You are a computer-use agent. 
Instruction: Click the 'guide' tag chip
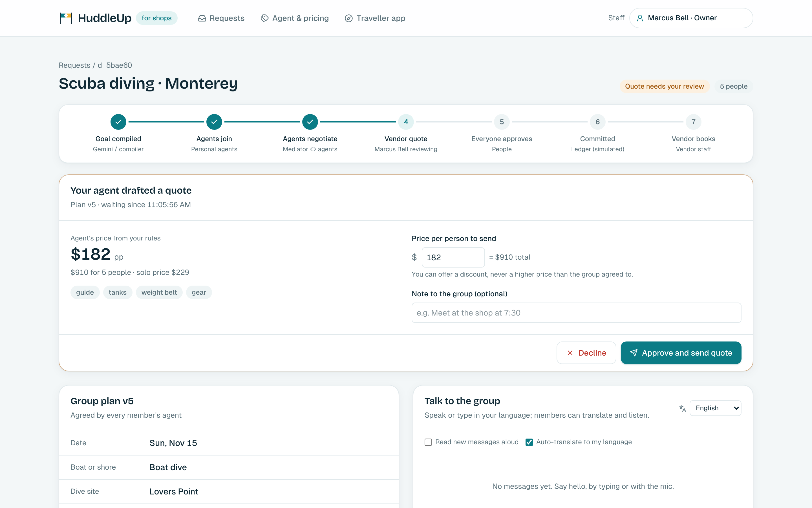click(x=85, y=292)
